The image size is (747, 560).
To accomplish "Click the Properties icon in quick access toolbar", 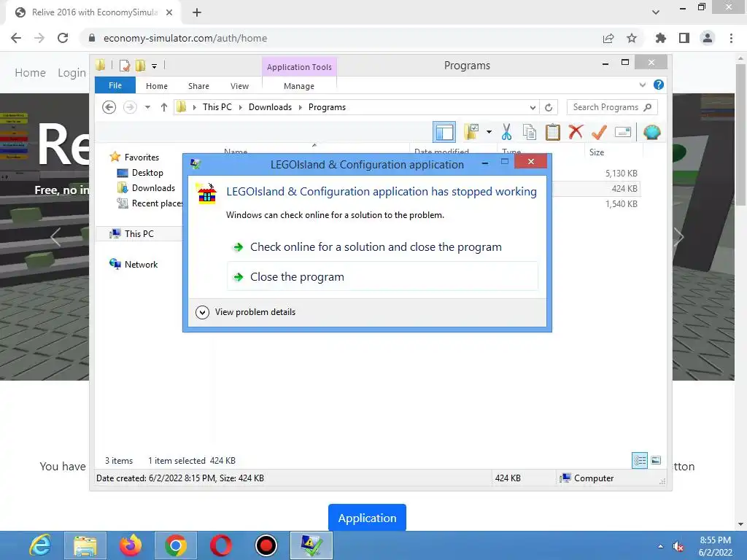I will coord(125,65).
